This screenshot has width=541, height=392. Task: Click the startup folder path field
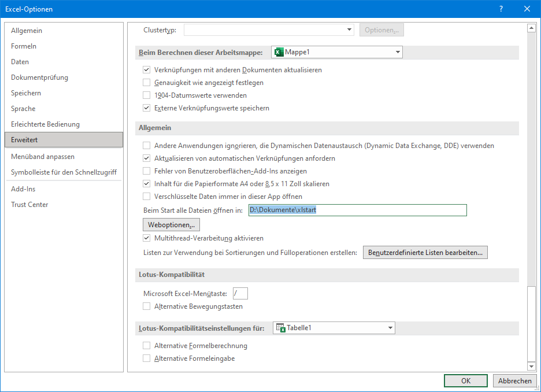pos(357,210)
